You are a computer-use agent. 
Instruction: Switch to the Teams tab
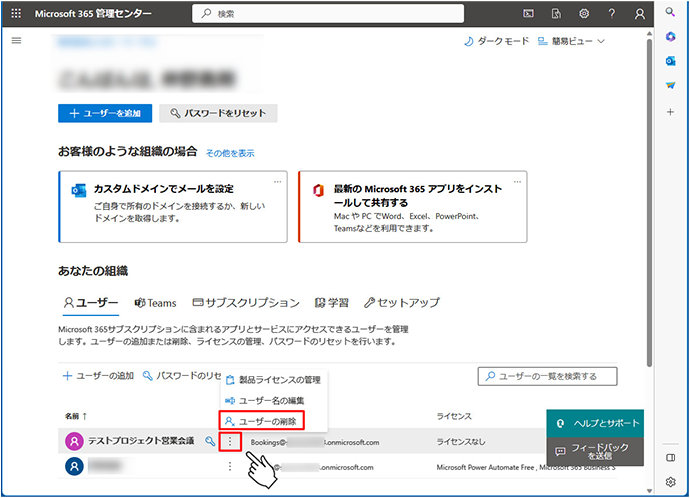[155, 303]
